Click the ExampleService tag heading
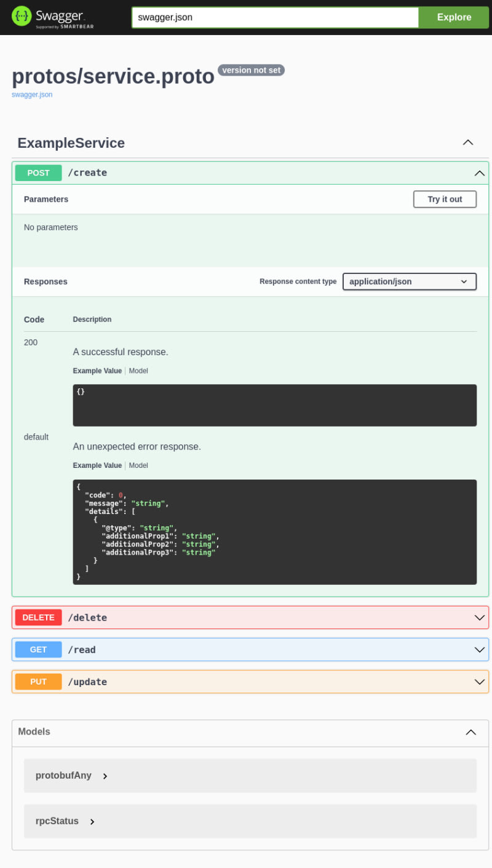This screenshot has height=868, width=492. pyautogui.click(x=71, y=143)
